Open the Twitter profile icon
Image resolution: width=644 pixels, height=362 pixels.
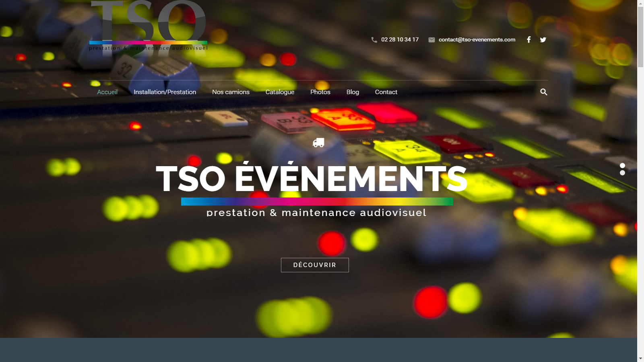543,39
